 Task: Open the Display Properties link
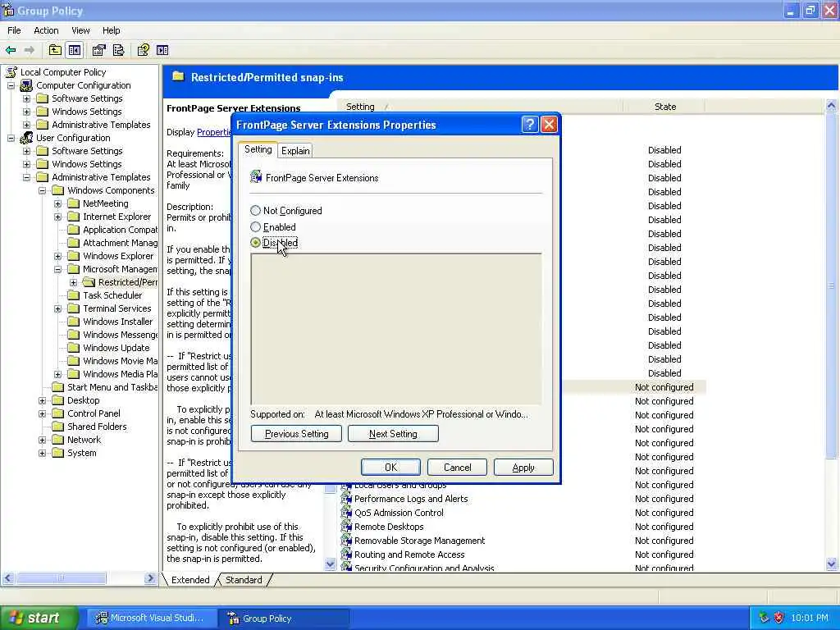[x=214, y=132]
